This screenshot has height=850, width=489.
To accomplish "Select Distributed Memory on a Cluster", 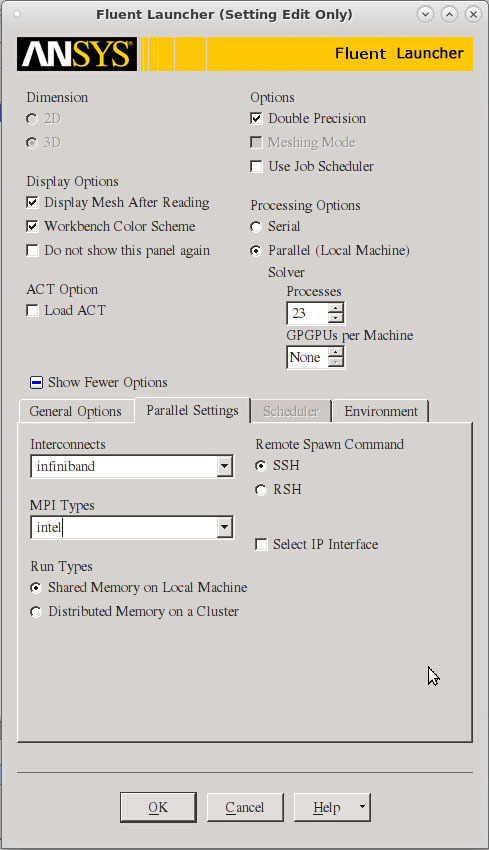I will coord(36,611).
